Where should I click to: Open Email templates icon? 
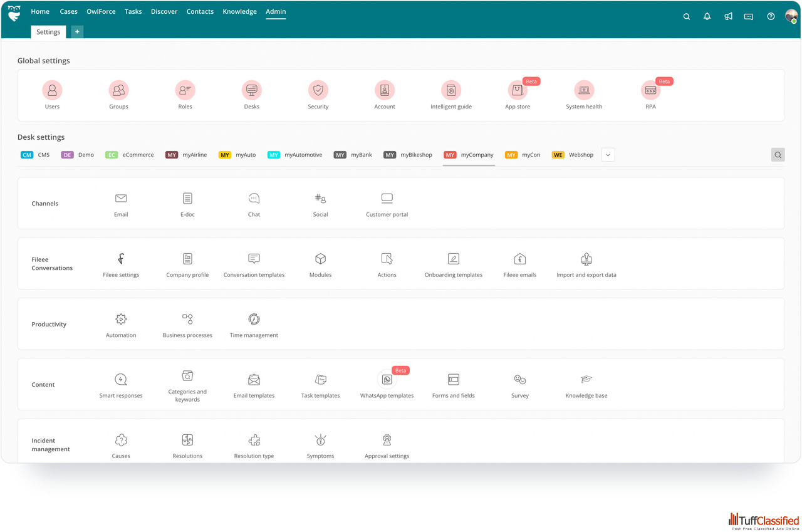(254, 380)
